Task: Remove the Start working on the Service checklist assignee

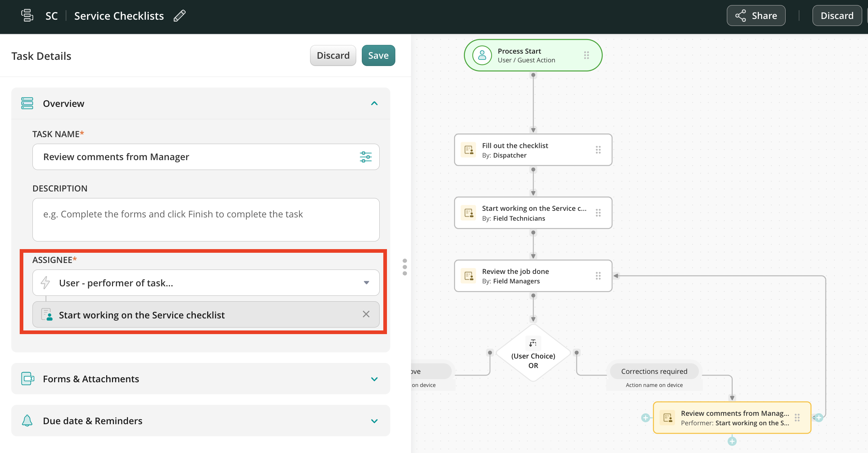Action: [x=366, y=314]
